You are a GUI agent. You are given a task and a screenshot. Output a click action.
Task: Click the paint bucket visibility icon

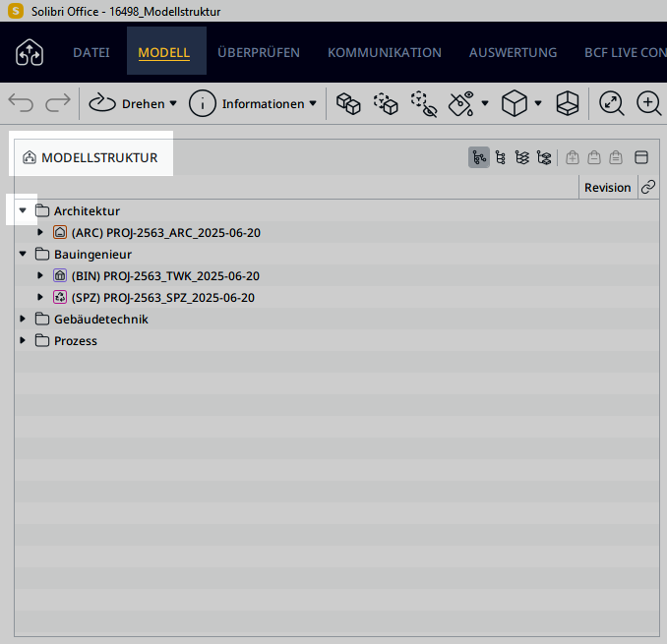tap(462, 103)
